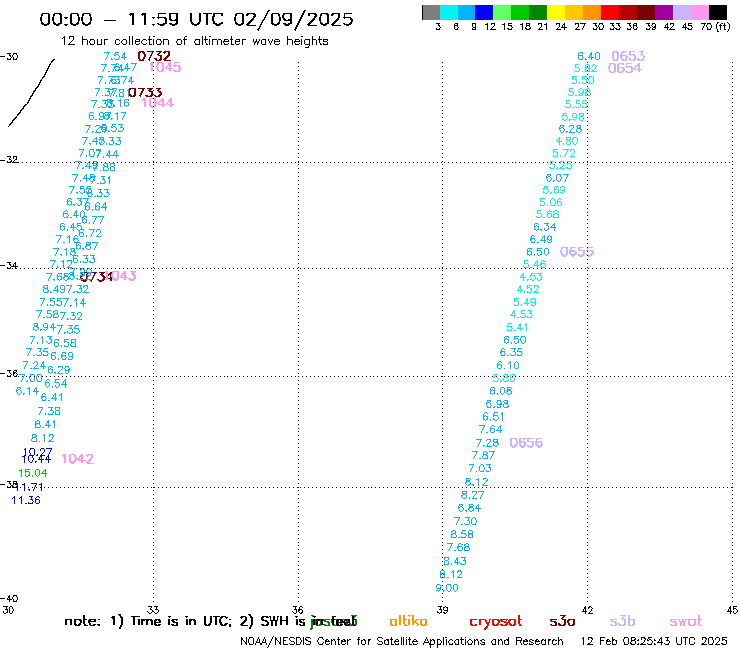
Task: Click the '12 Feb 08:25:43 UTC 2025' timestamp
Action: 654,642
